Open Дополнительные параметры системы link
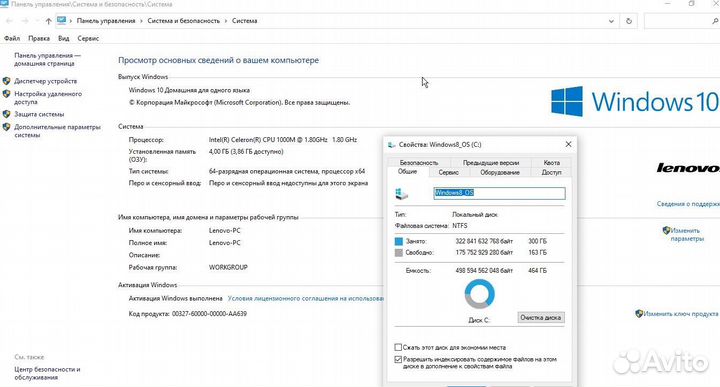This screenshot has width=720, height=387. [x=57, y=131]
